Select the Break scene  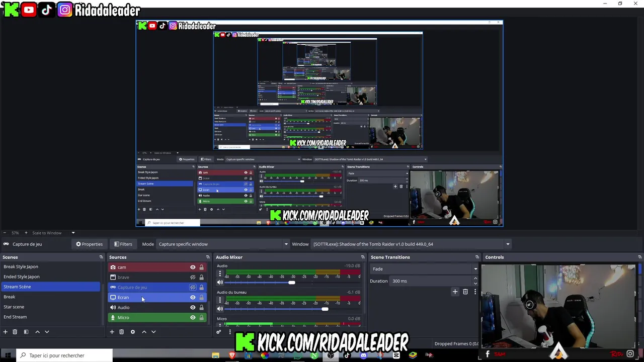pyautogui.click(x=50, y=297)
